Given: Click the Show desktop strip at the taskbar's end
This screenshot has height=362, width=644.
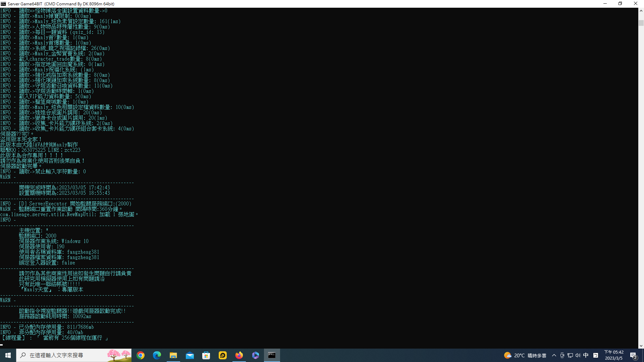Looking at the screenshot, I should click(643, 355).
